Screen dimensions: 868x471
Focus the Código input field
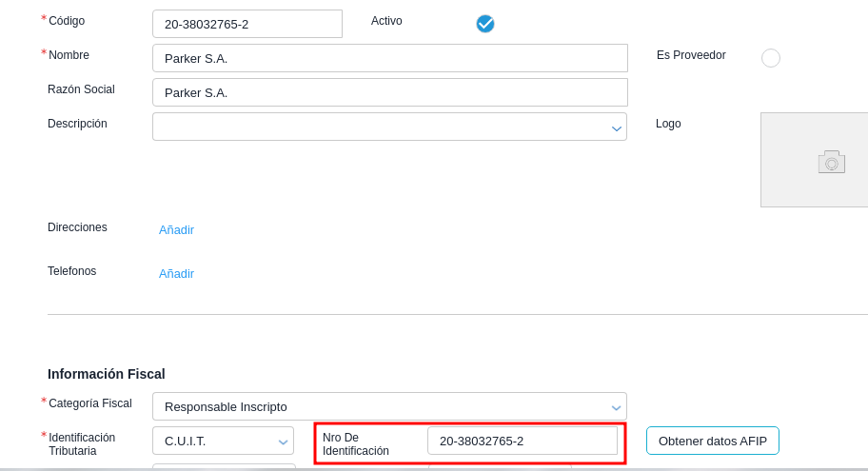tap(247, 24)
